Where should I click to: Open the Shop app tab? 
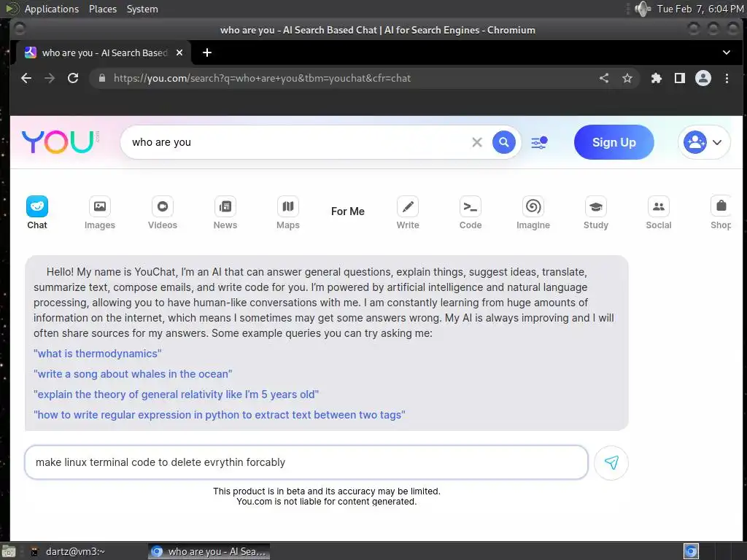pos(721,213)
